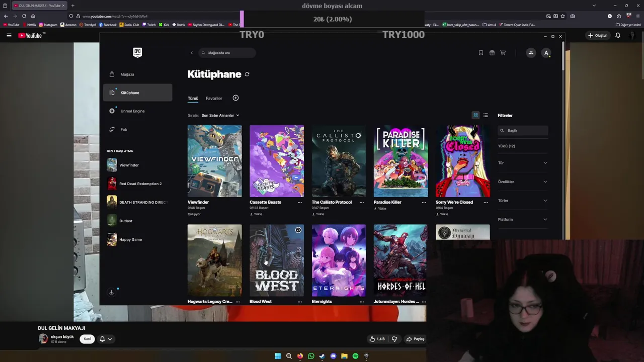Viewport: 644px width, 362px height.
Task: Open the Sorry We're Closed game cover
Action: coord(463,161)
